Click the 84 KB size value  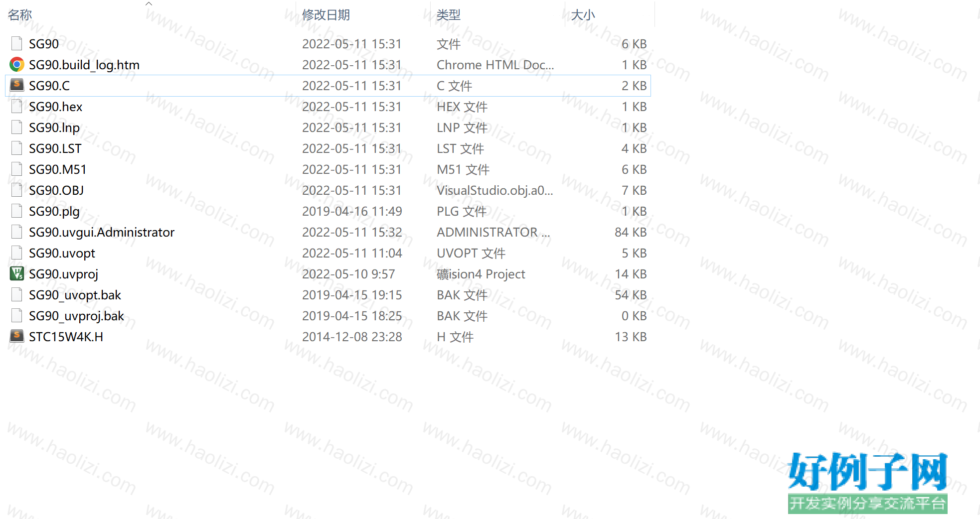coord(631,232)
